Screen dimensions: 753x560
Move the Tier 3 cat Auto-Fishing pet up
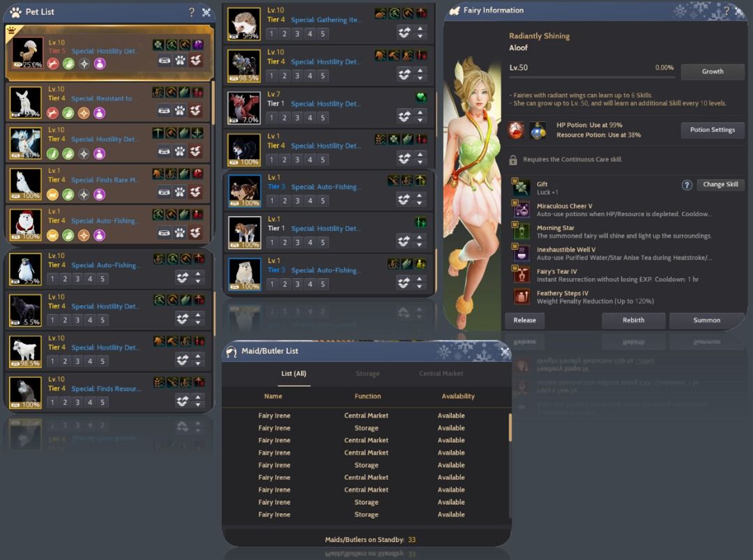click(420, 196)
